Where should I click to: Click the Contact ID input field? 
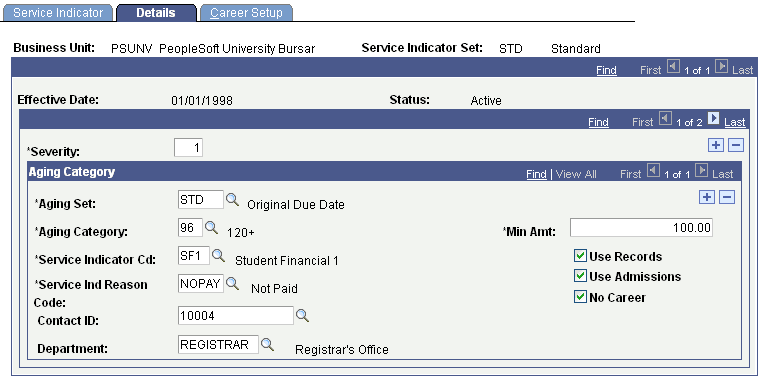click(x=236, y=316)
